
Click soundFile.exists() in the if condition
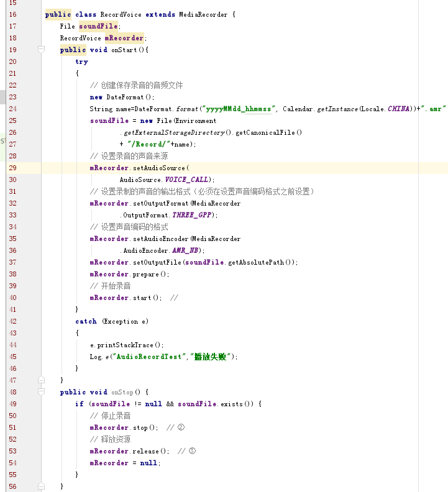[x=216, y=404]
